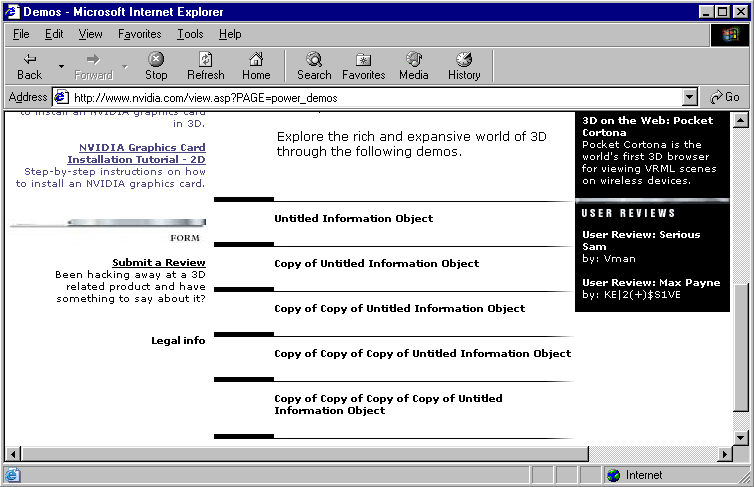Click the horizontal scrollbar thumb

tap(305, 454)
